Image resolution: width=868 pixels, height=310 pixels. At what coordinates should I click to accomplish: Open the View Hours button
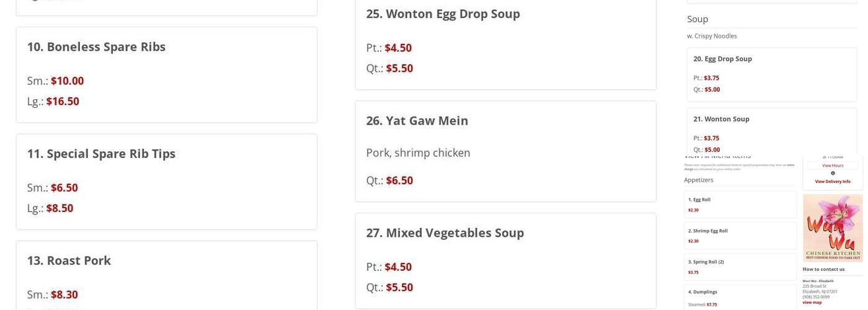833,166
